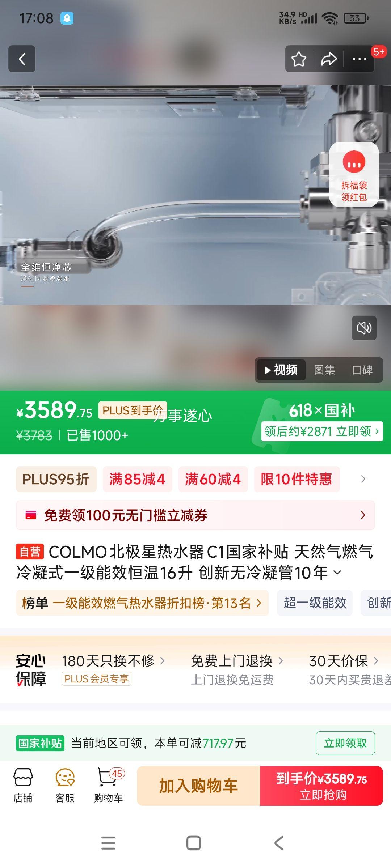Switch to the 视频 tab
The width and height of the screenshot is (391, 868).
[281, 370]
